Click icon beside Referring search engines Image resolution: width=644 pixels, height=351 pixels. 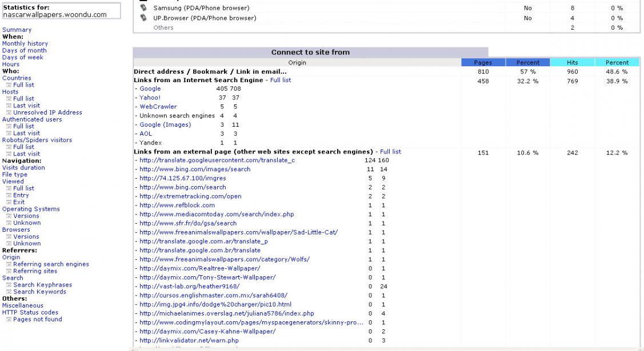click(9, 264)
